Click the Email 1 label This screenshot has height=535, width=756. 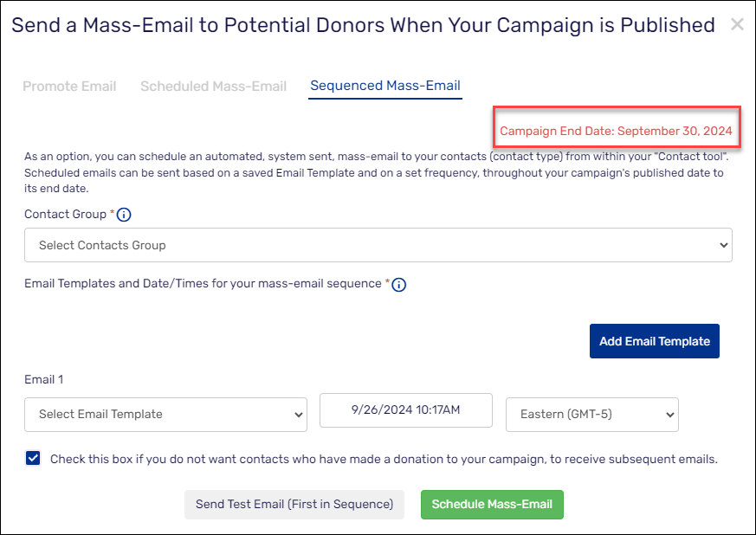(44, 379)
